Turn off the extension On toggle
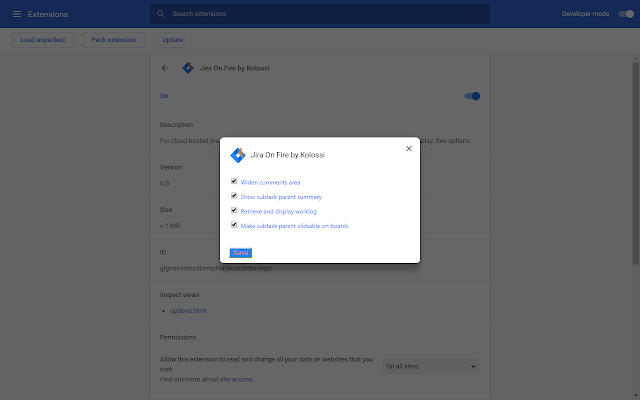640x400 pixels. click(x=472, y=96)
